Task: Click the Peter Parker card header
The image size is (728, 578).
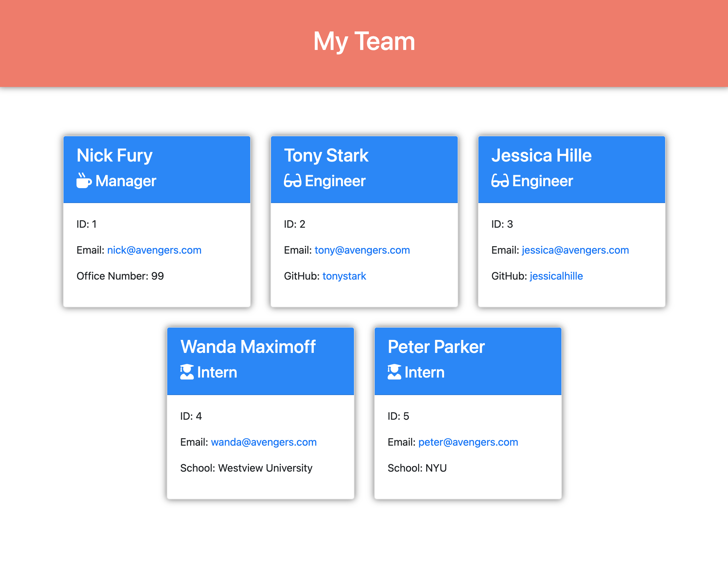Action: (x=467, y=346)
